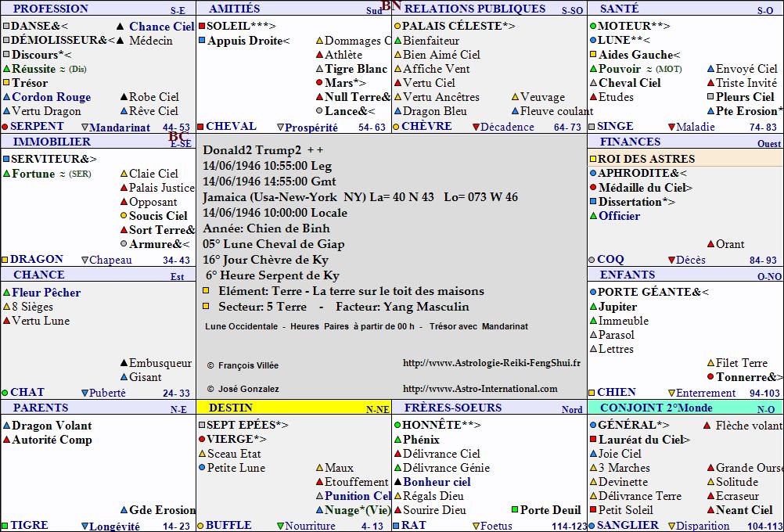Click the blue circle beside GÉNÉRAL
Viewport: 784px width, 532px height.
point(593,425)
